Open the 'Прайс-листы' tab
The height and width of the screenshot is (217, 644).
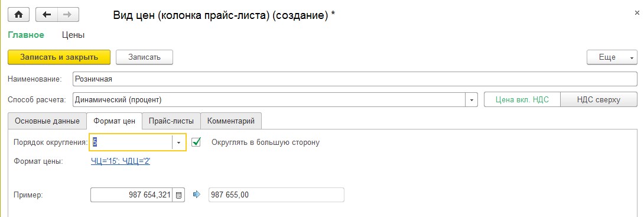(171, 121)
